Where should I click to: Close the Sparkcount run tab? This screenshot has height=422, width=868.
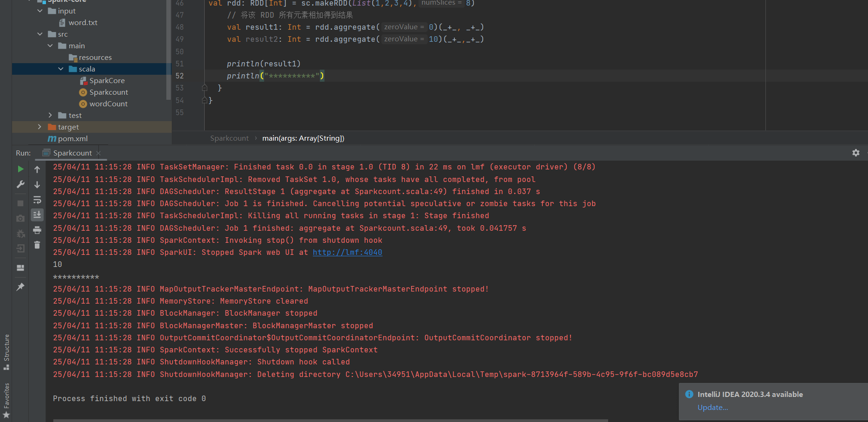click(98, 153)
